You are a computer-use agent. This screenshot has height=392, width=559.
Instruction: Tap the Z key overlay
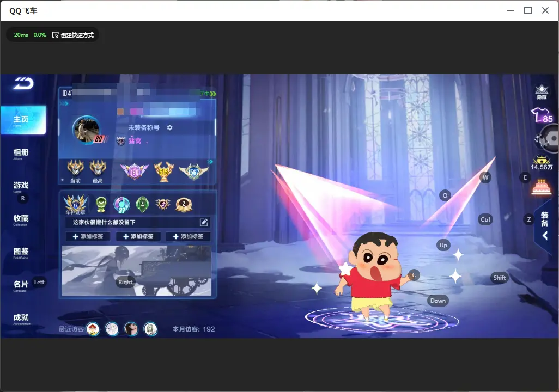(529, 219)
